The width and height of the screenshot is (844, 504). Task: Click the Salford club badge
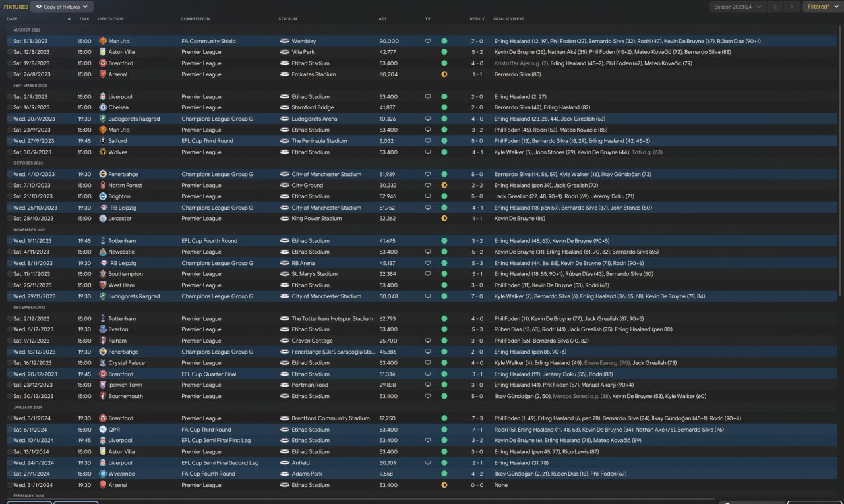coord(103,141)
